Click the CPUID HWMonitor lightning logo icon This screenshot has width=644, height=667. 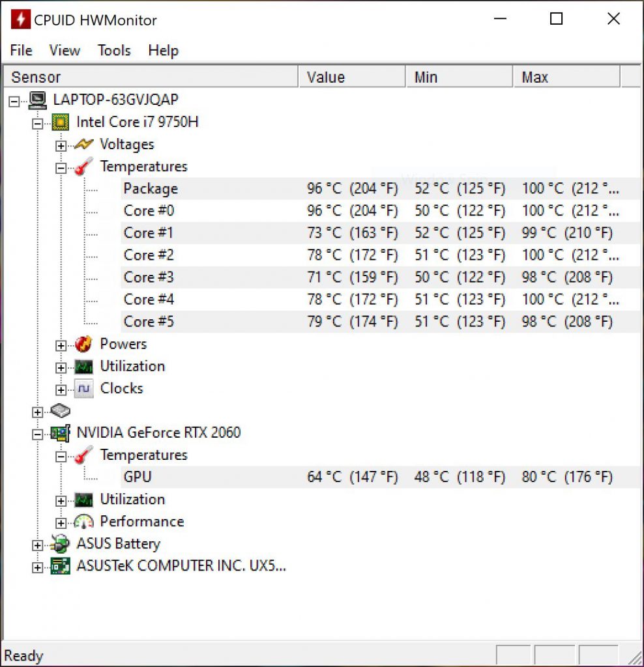(20, 20)
